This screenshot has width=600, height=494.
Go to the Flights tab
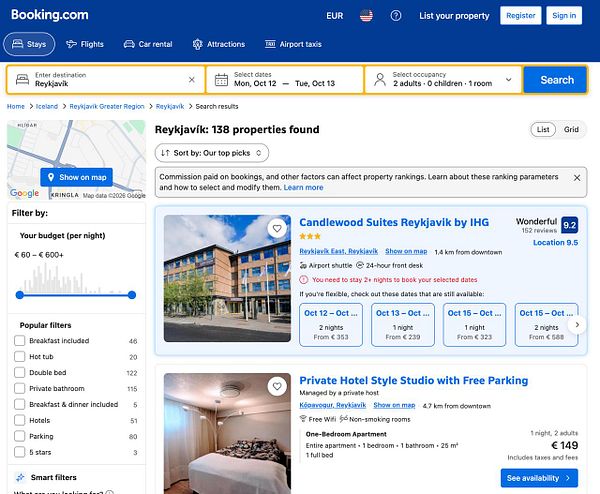coord(85,44)
